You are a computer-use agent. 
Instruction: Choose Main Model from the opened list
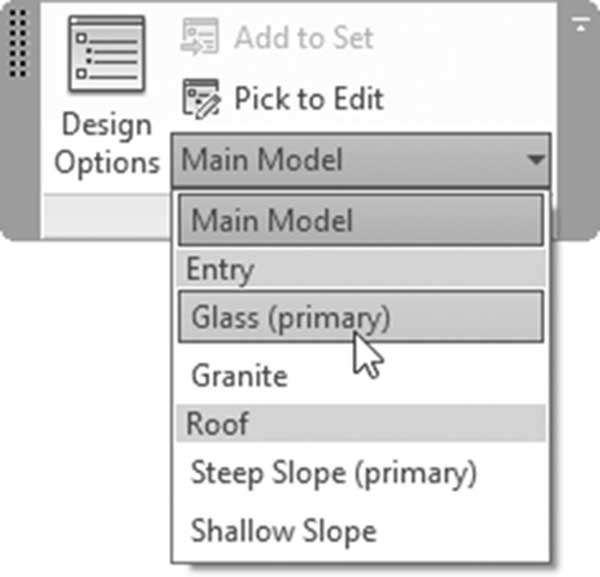point(361,220)
